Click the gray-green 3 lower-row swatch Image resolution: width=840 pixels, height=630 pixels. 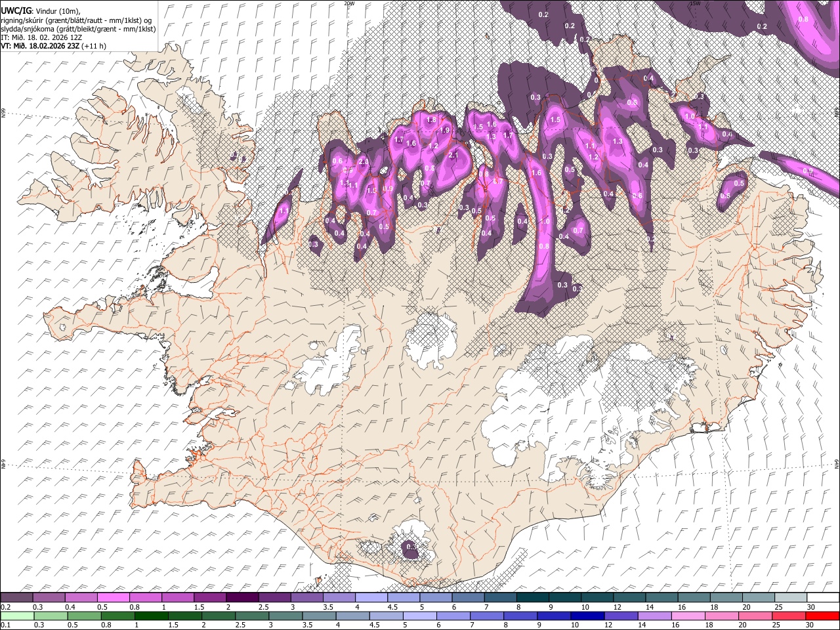(286, 616)
